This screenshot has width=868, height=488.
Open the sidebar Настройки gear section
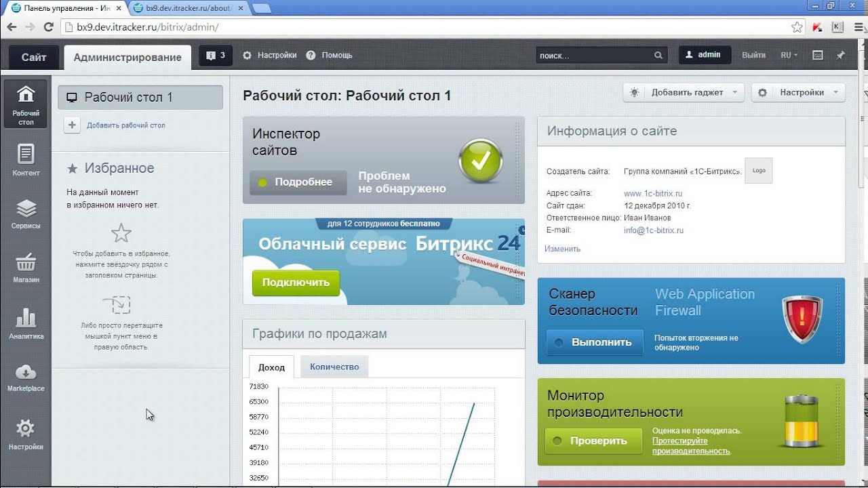tap(26, 434)
